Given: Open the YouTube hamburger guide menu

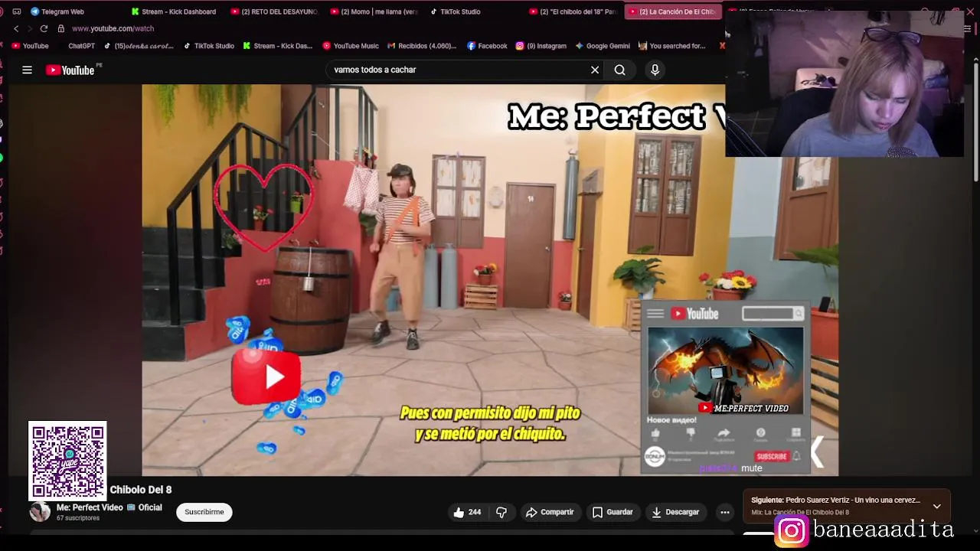Looking at the screenshot, I should (27, 70).
